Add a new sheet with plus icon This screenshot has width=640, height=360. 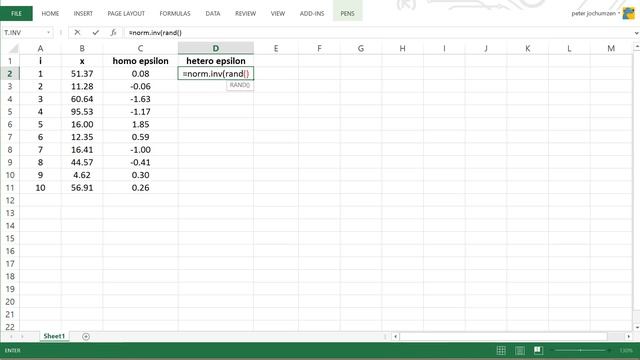(86, 336)
